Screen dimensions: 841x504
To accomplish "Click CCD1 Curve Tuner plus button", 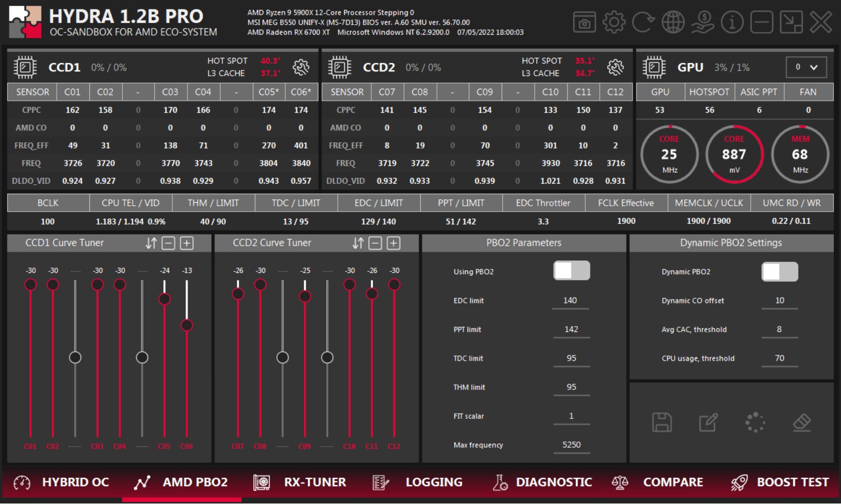I will point(187,243).
